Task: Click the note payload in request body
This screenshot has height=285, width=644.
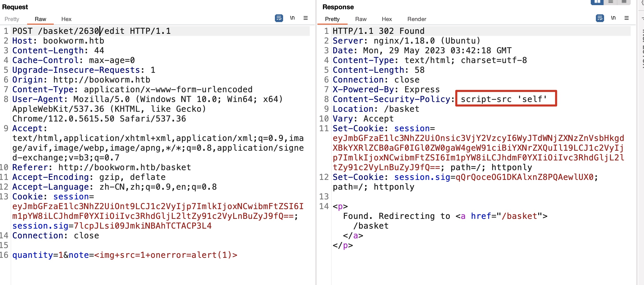Action: click(x=166, y=255)
